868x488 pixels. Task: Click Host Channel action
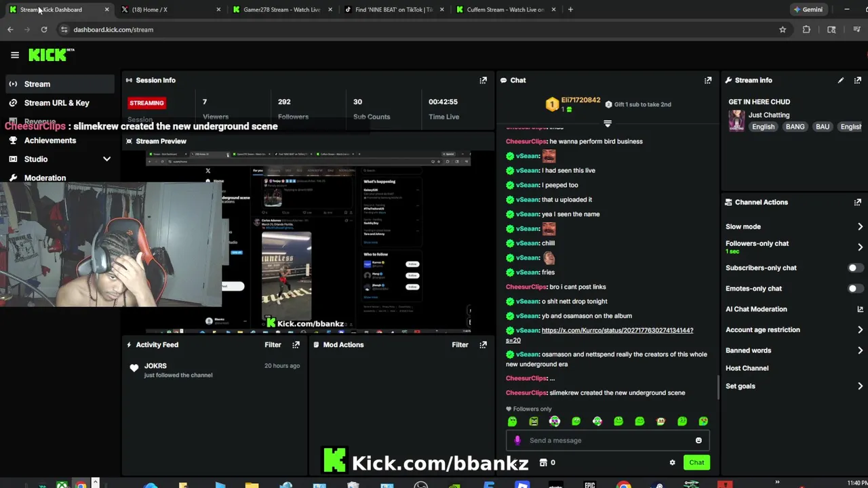click(x=747, y=368)
